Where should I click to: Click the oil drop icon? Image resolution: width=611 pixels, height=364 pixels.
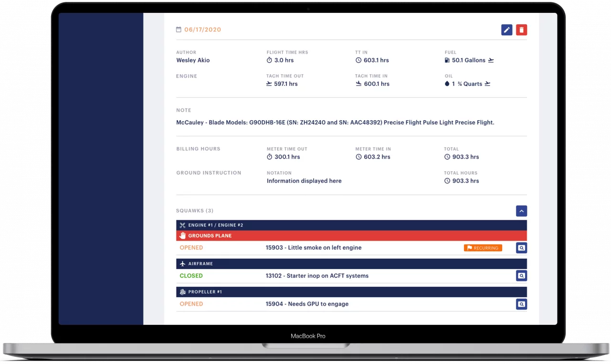pos(447,83)
